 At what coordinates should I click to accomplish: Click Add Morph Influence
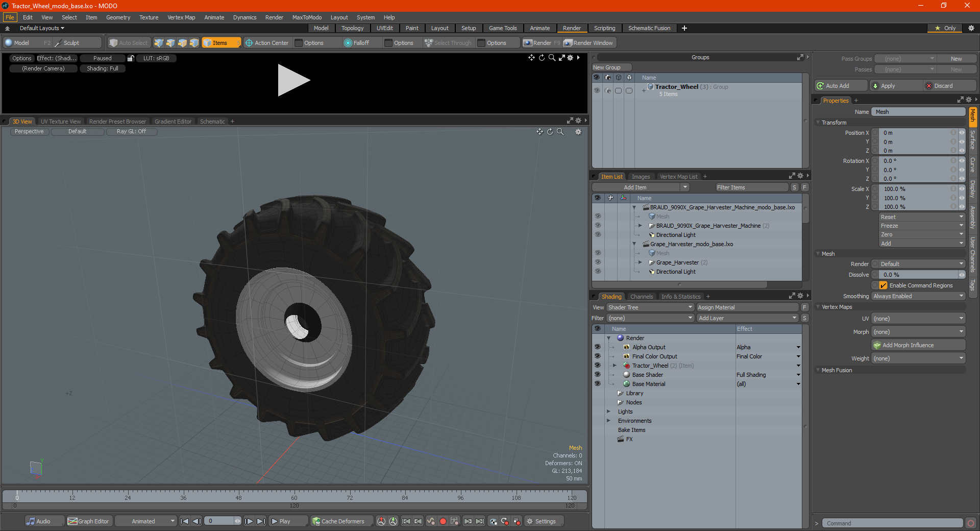(x=918, y=345)
